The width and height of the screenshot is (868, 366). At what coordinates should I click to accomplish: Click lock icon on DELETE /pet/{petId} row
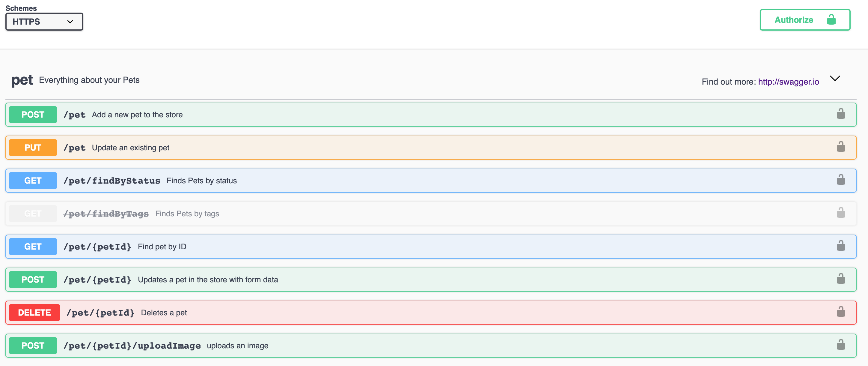[841, 312]
